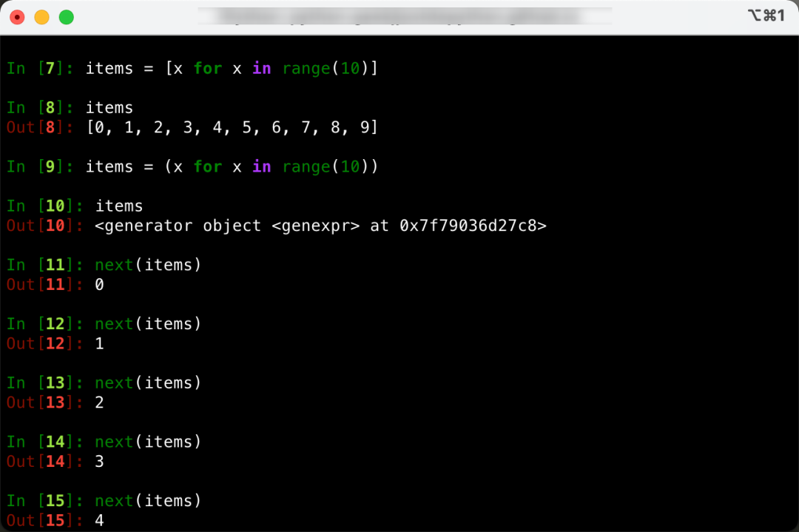Click the Out[11] value 0

99,285
